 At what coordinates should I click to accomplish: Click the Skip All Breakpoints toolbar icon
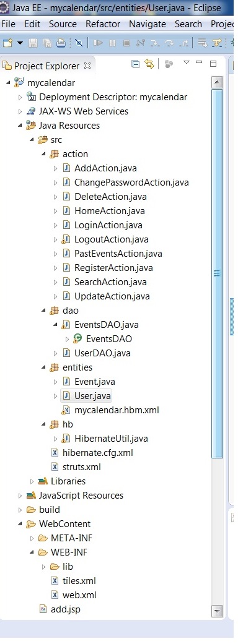(x=79, y=42)
